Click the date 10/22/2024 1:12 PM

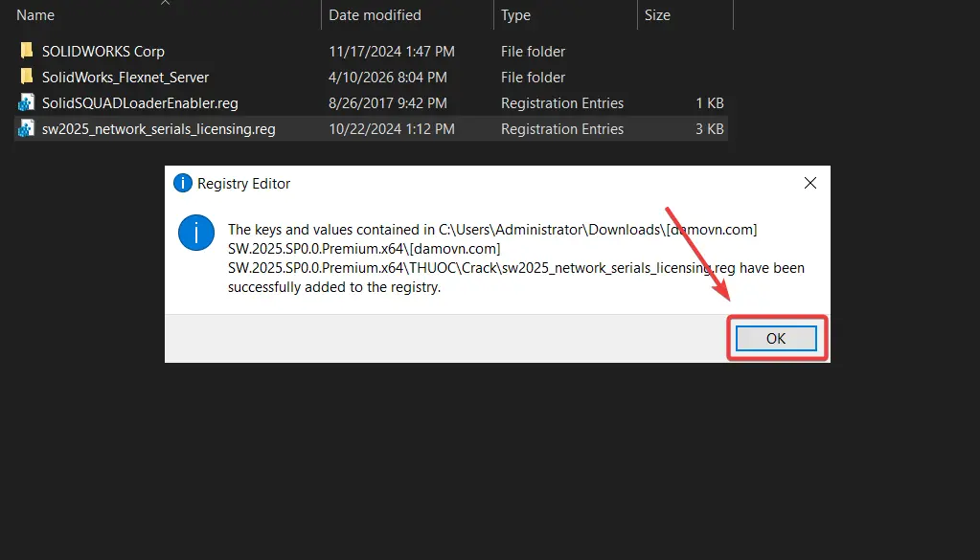click(392, 129)
